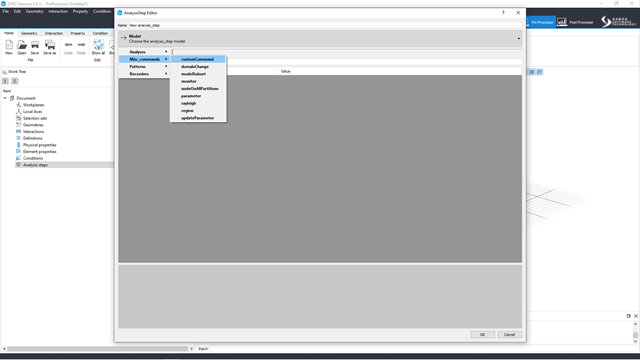Open the File menu
Screen dimensions: 640x360
tap(6, 11)
